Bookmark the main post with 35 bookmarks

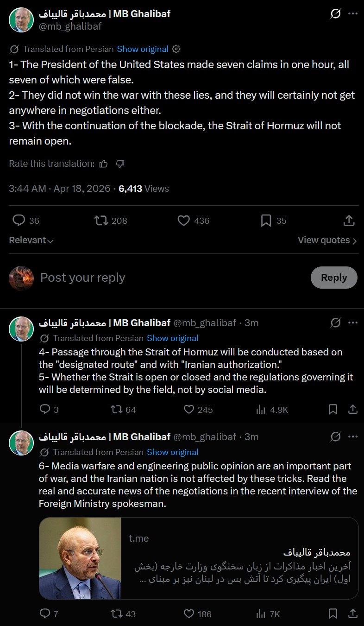click(266, 221)
